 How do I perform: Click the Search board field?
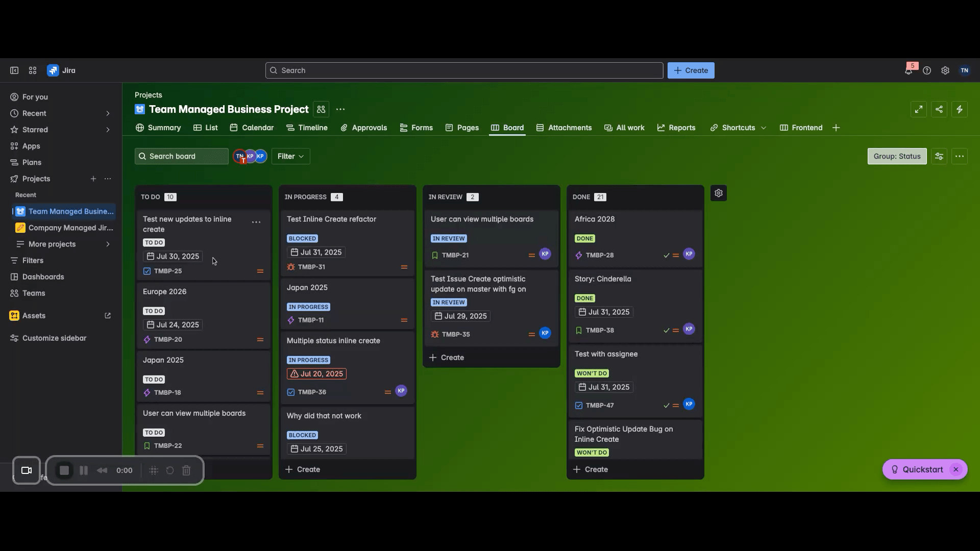click(181, 156)
